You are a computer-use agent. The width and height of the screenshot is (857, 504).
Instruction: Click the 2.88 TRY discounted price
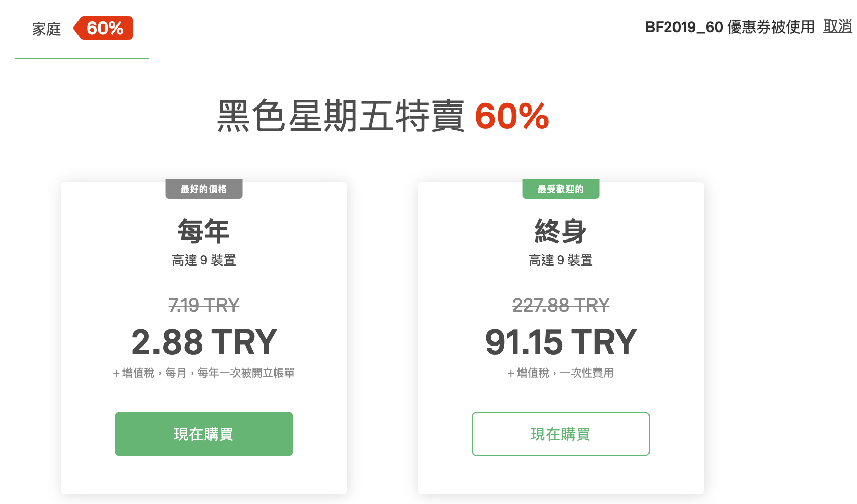pyautogui.click(x=204, y=342)
